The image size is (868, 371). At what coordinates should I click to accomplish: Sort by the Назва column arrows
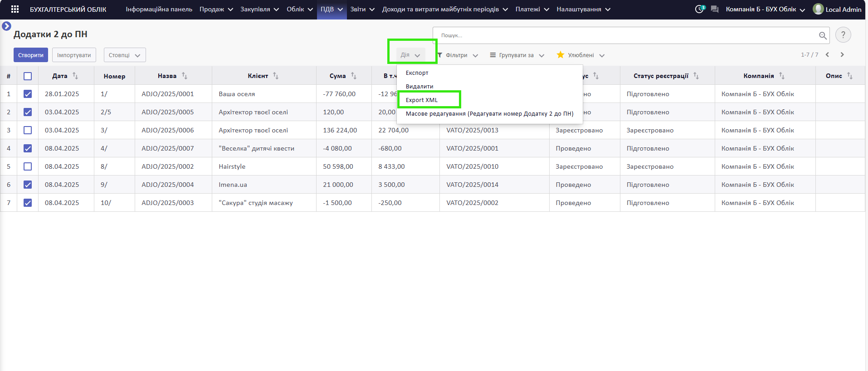185,76
